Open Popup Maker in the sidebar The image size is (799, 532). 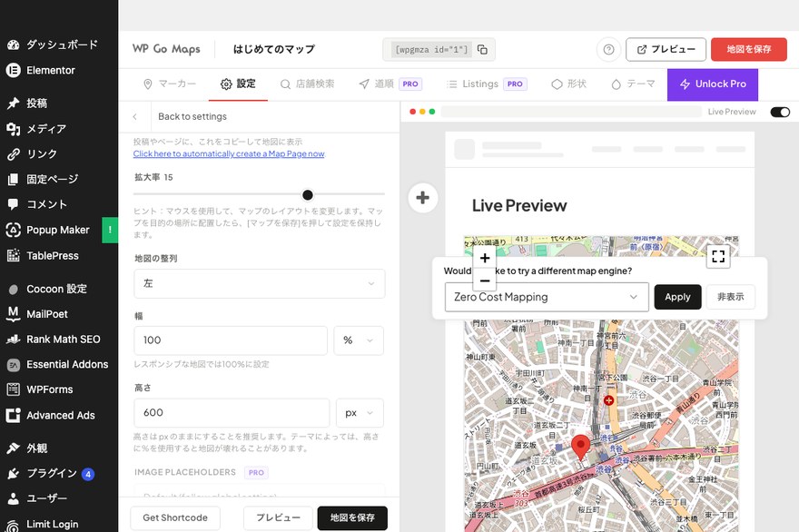pos(57,230)
